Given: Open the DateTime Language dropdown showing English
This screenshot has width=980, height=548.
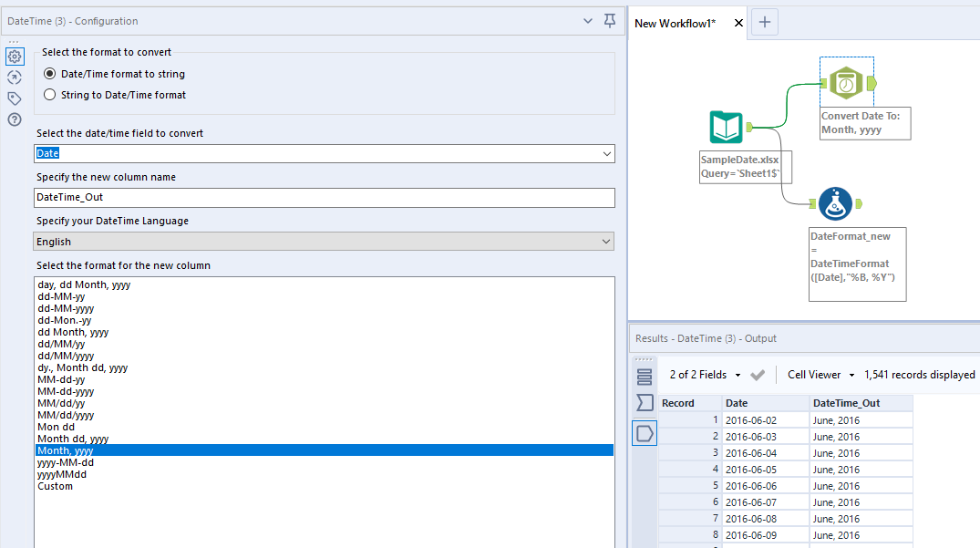Looking at the screenshot, I should coord(605,241).
